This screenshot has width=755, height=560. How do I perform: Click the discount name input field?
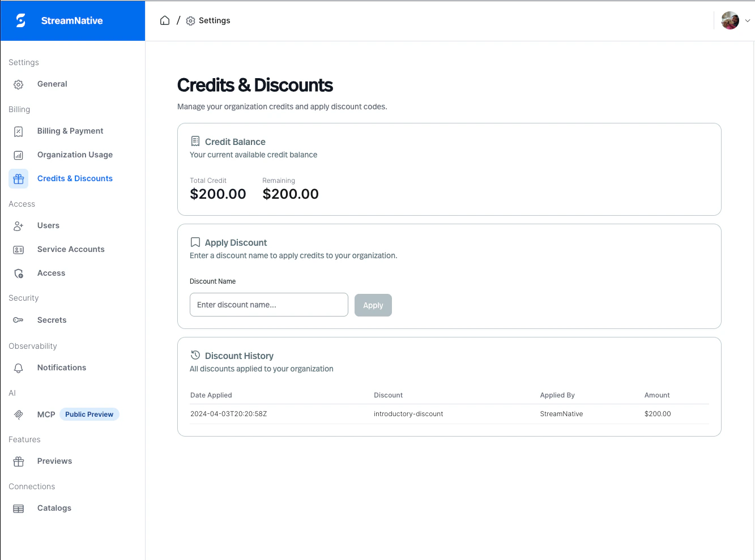[x=268, y=305]
